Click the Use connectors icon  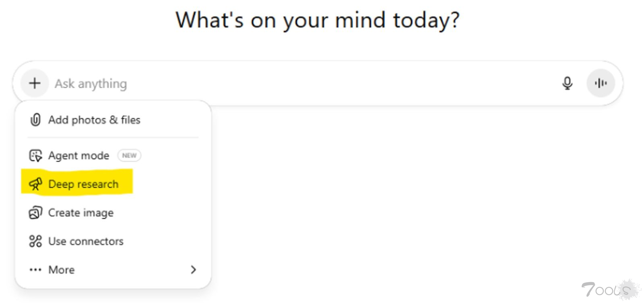pos(35,241)
